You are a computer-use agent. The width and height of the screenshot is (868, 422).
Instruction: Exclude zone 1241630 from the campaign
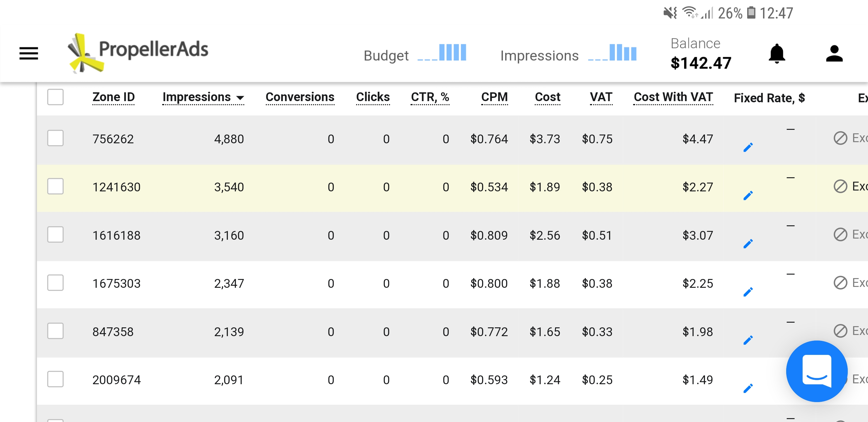point(850,186)
